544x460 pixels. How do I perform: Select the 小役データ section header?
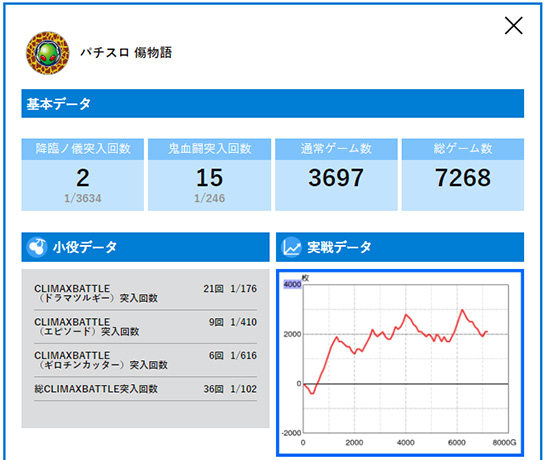click(145, 247)
